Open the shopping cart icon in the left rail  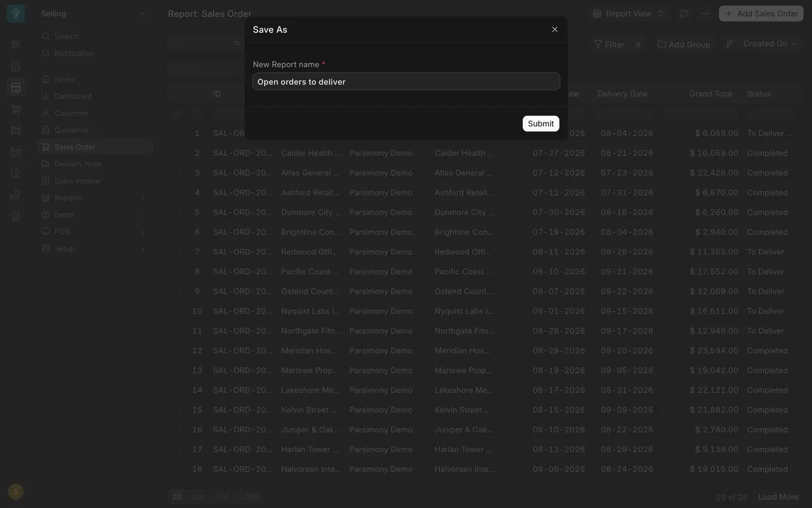[16, 109]
